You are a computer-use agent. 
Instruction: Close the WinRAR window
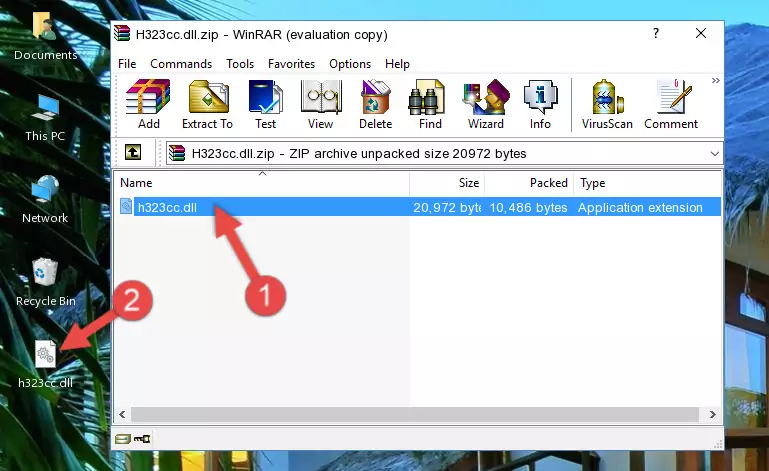coord(701,33)
